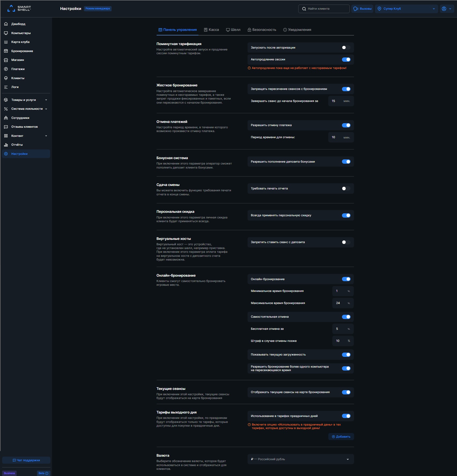
Task: Click the Найти клиента search field
Action: click(324, 9)
